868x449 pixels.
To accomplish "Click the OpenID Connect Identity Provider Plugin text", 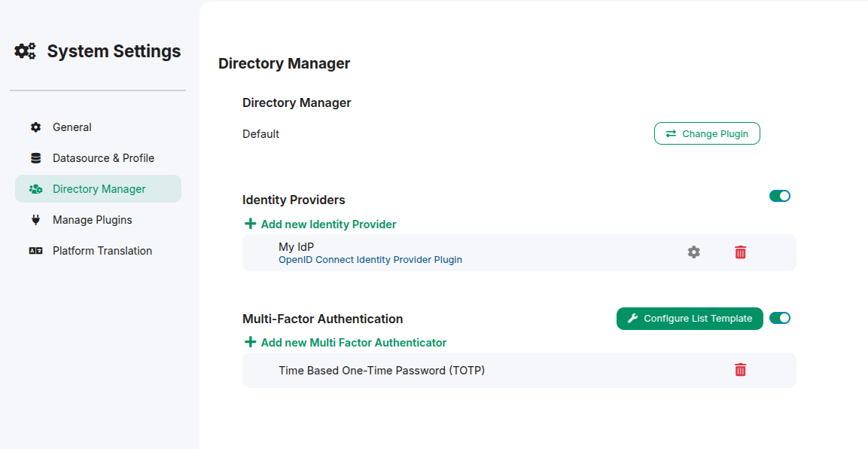I will point(370,260).
